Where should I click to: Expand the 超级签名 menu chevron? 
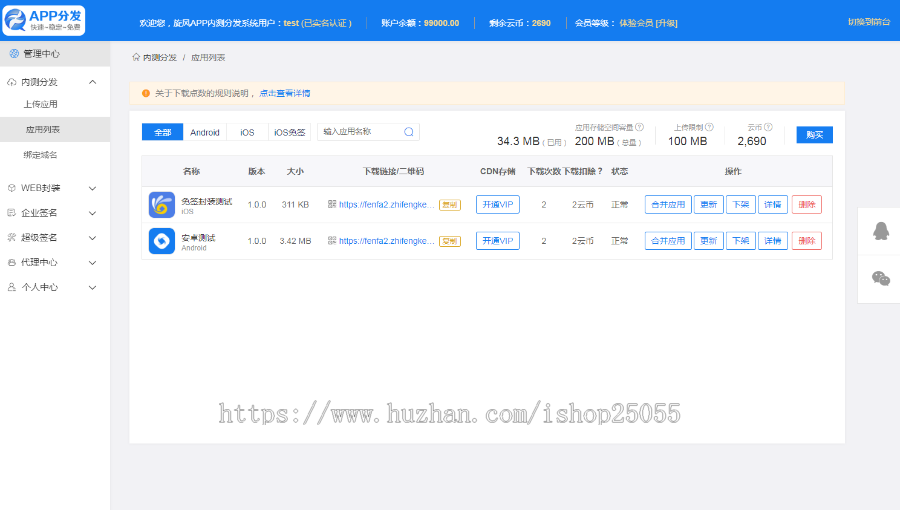(x=92, y=238)
